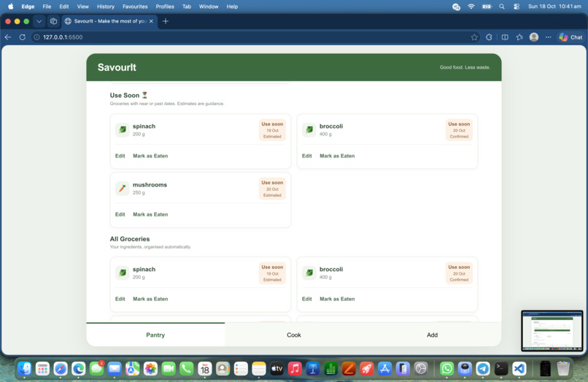The height and width of the screenshot is (382, 588).
Task: Open the Help menu
Action: click(232, 7)
